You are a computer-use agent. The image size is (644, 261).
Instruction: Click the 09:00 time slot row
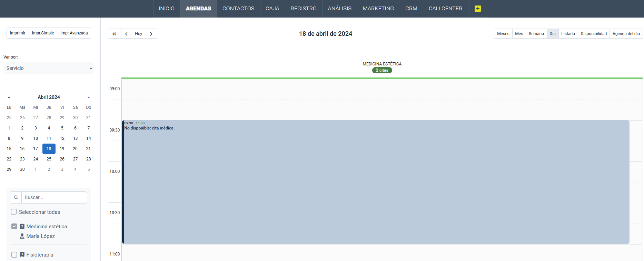(x=382, y=89)
